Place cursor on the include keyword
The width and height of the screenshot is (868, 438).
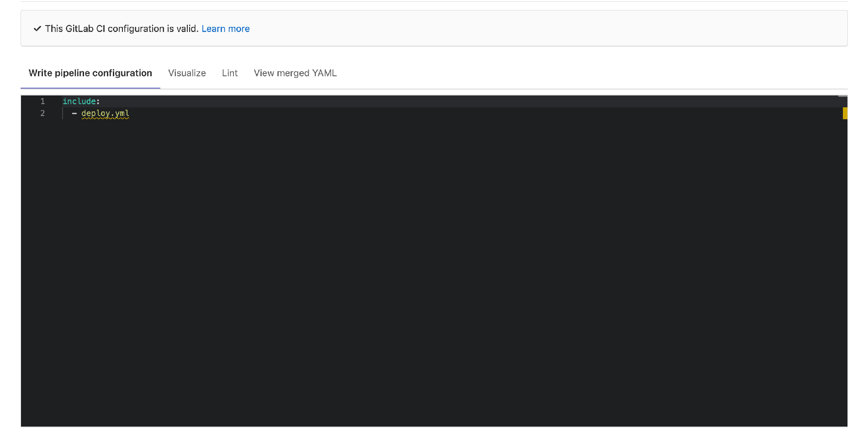[x=79, y=101]
